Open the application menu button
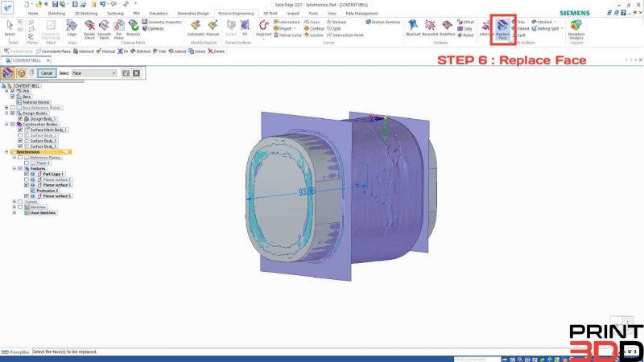 (x=7, y=7)
